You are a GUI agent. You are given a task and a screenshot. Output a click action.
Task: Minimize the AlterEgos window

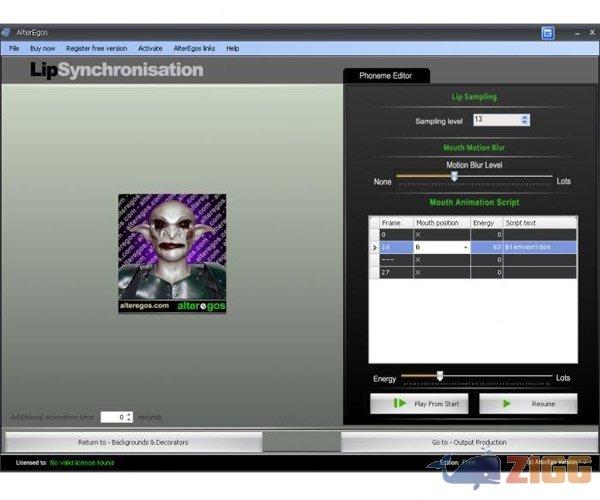(577, 34)
